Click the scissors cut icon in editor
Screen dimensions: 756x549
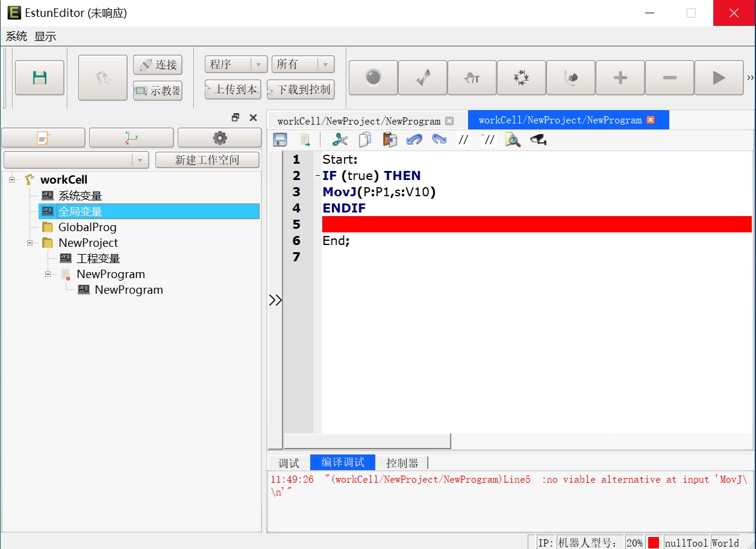pos(340,140)
